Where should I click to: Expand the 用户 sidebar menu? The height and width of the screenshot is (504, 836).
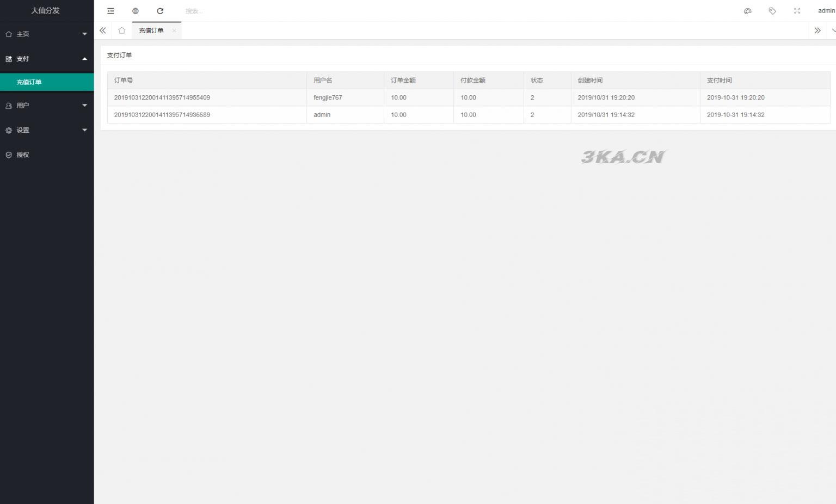[x=47, y=106]
